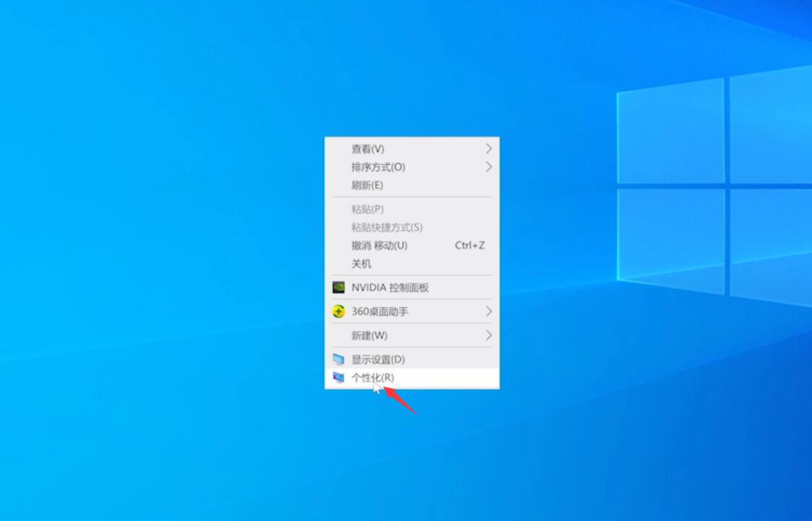The height and width of the screenshot is (521, 812).
Task: Choose 个性化(R) from the context menu
Action: (412, 378)
